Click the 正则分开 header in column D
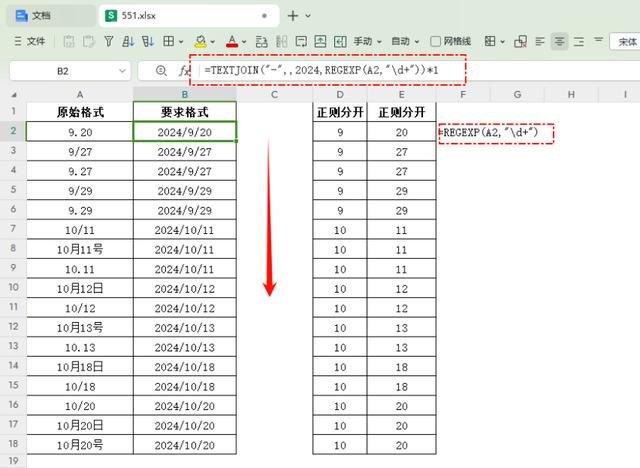The image size is (640, 468). [340, 112]
